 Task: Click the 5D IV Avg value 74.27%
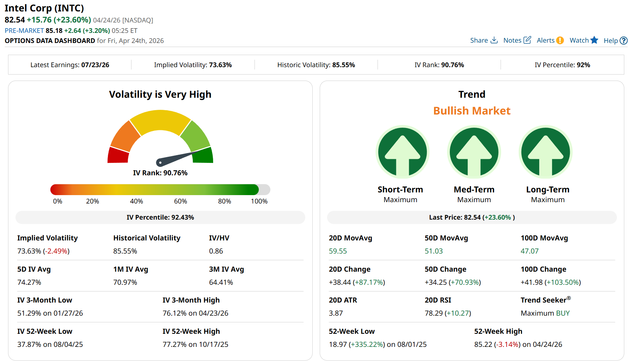tap(29, 282)
